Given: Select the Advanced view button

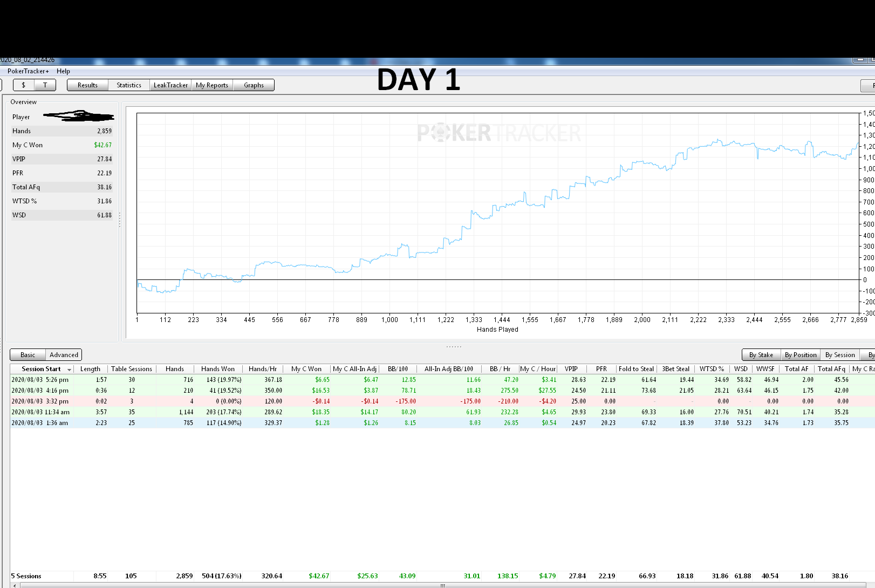Looking at the screenshot, I should click(64, 355).
